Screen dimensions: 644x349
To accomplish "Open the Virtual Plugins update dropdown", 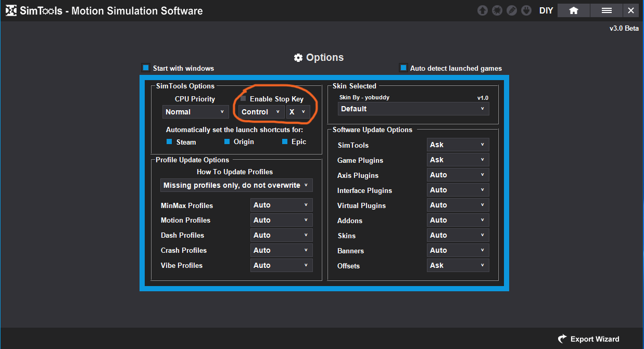I will (458, 205).
